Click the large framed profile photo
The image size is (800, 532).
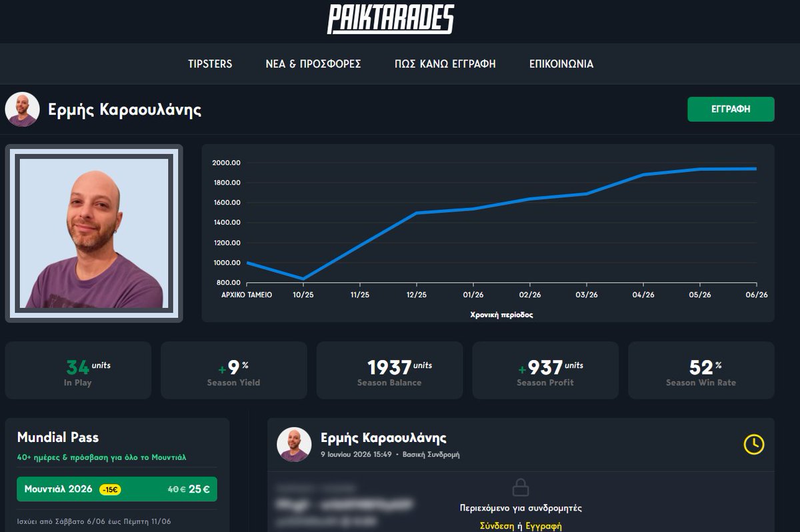tap(94, 233)
